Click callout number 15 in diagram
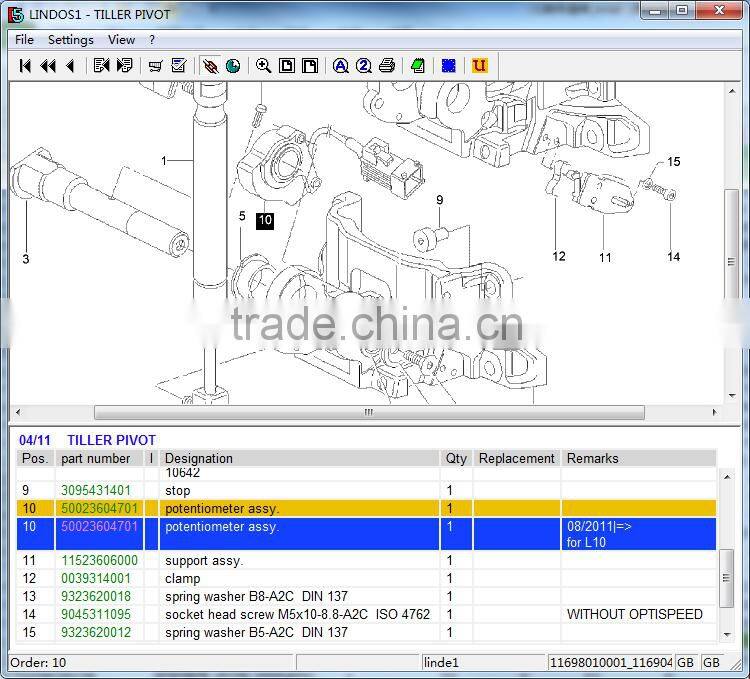The width and height of the screenshot is (750, 679). pyautogui.click(x=673, y=162)
